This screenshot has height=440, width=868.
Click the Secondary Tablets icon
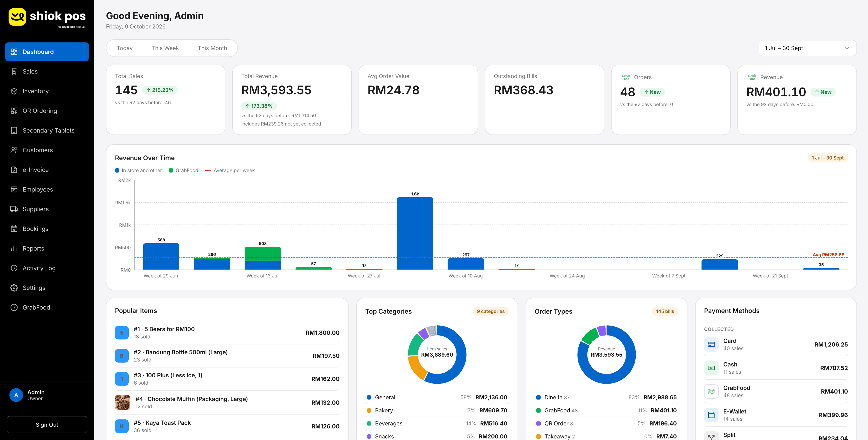point(14,130)
